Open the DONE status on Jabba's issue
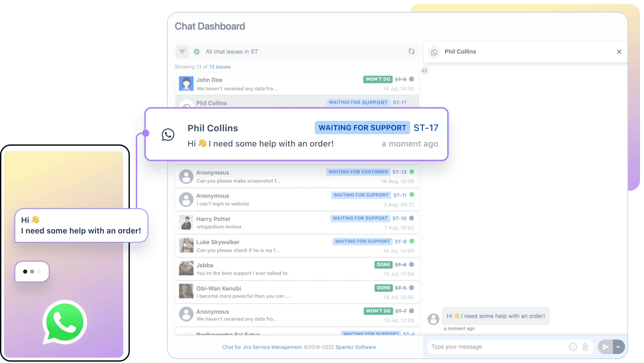The height and width of the screenshot is (363, 644). coord(383,265)
